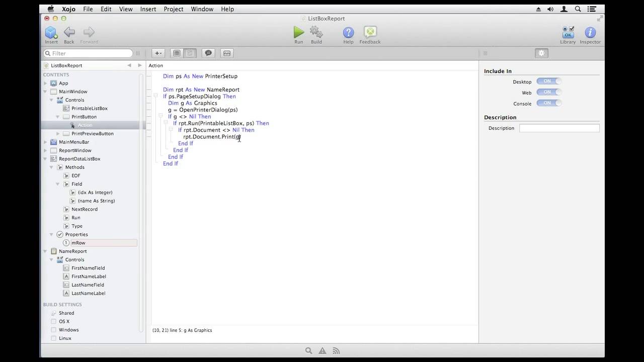Select the Shared build settings
This screenshot has width=644, height=362.
(x=66, y=313)
